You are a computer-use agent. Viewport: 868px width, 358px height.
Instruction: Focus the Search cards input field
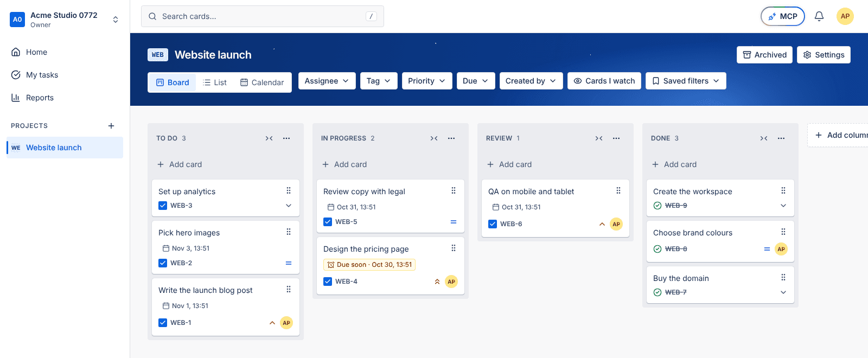[263, 16]
